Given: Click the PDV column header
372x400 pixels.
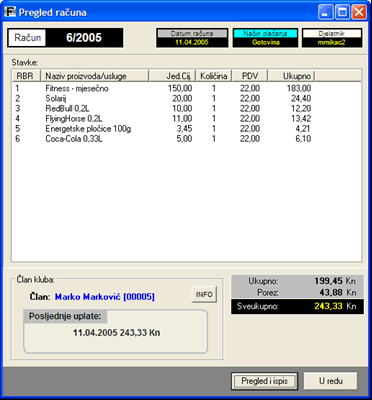Looking at the screenshot, I should [x=250, y=76].
